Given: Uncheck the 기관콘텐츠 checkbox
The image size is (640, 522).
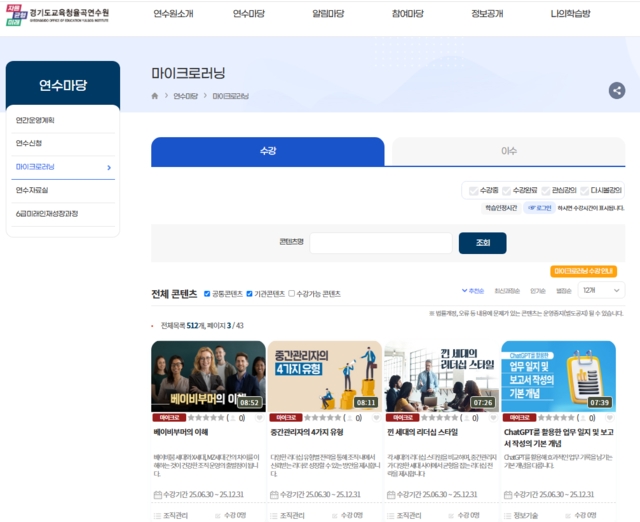Looking at the screenshot, I should [250, 294].
